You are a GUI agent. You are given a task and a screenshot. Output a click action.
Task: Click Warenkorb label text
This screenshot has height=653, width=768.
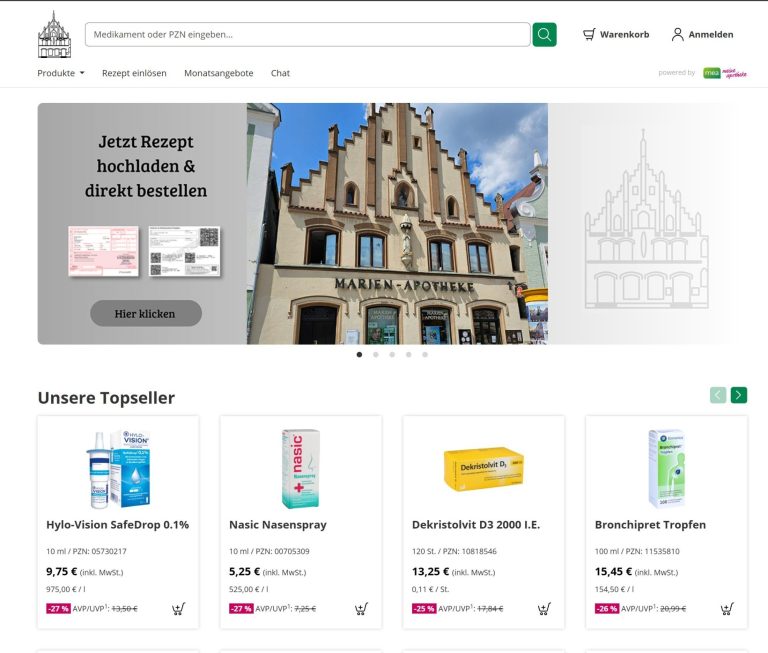pos(624,34)
